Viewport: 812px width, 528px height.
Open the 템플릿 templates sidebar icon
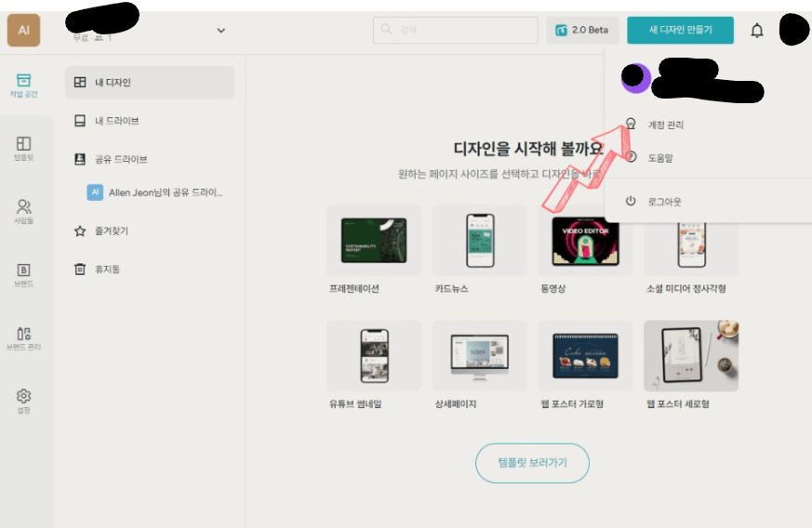point(24,147)
